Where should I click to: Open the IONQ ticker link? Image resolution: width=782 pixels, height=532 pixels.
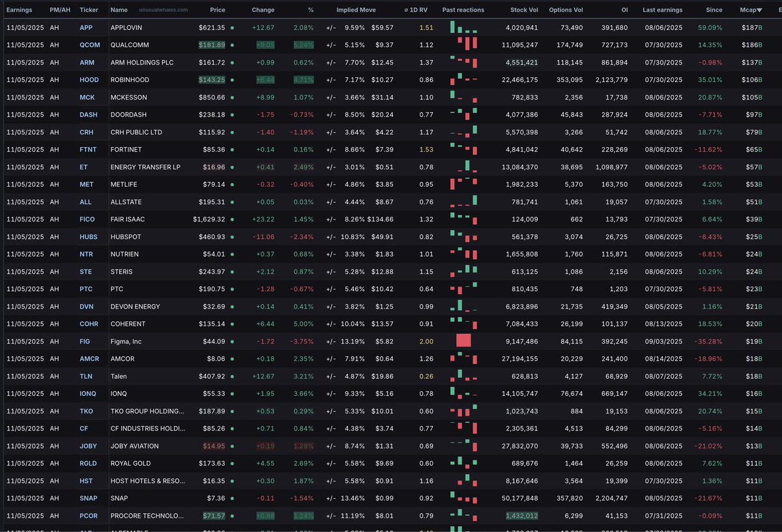click(x=88, y=394)
